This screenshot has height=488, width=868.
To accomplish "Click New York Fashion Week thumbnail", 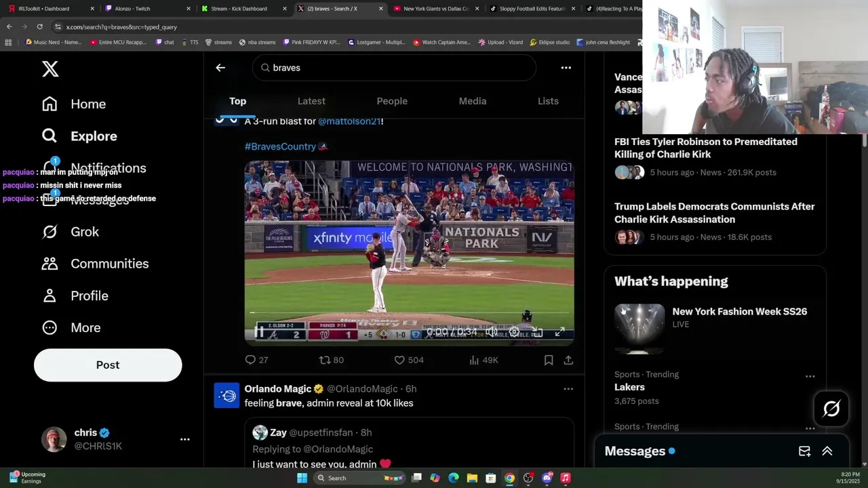I will (639, 329).
